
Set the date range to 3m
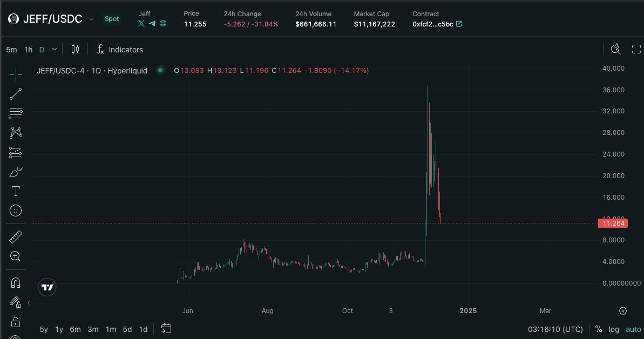93,329
